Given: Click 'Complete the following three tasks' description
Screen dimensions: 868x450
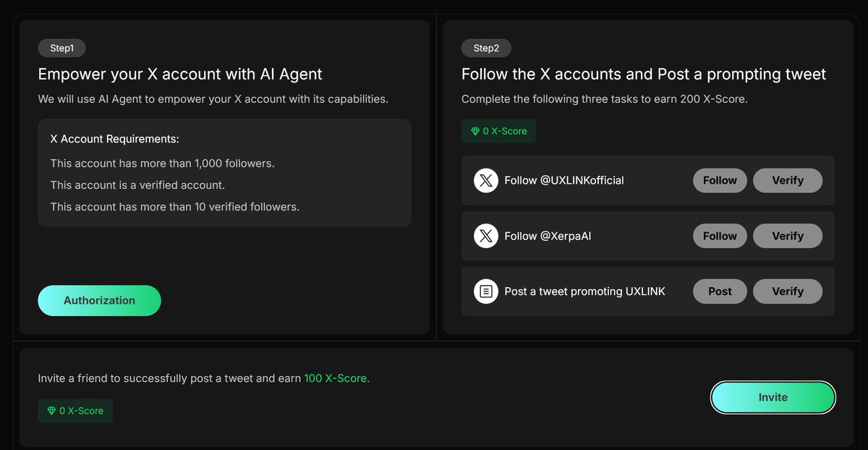Looking at the screenshot, I should [605, 98].
